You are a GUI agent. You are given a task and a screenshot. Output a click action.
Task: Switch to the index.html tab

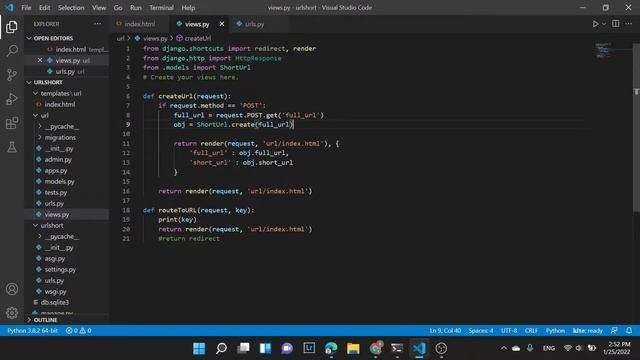pyautogui.click(x=140, y=24)
